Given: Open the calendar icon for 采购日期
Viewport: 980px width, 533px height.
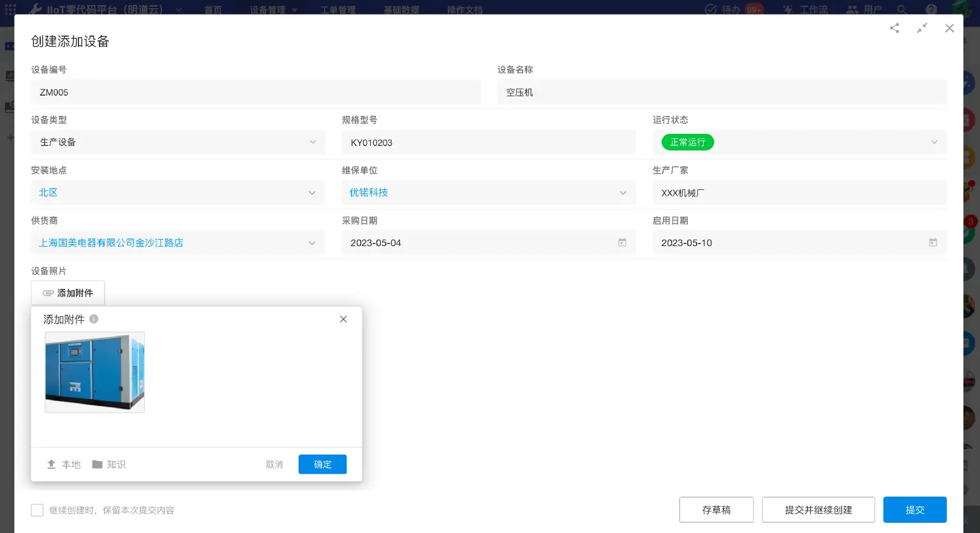Looking at the screenshot, I should (622, 242).
